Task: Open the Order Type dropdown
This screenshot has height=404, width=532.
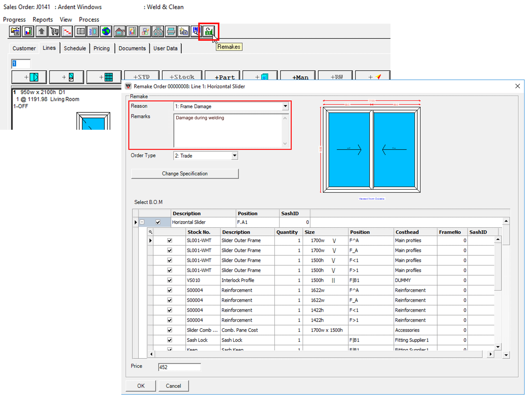Action: (x=235, y=156)
